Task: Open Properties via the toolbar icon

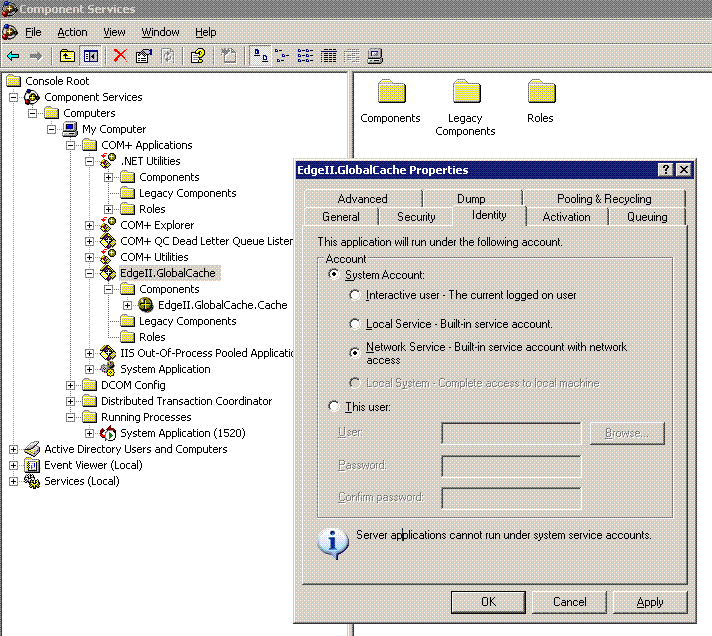Action: click(x=144, y=56)
